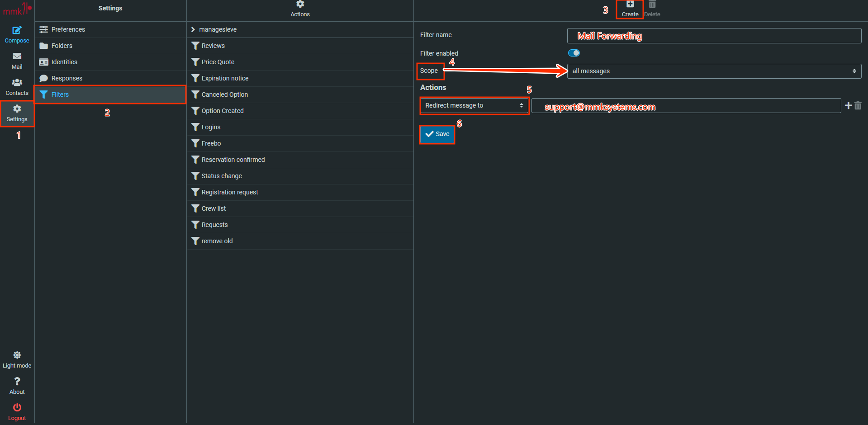The image size is (868, 425).
Task: Select the Status change filter
Action: pos(300,176)
